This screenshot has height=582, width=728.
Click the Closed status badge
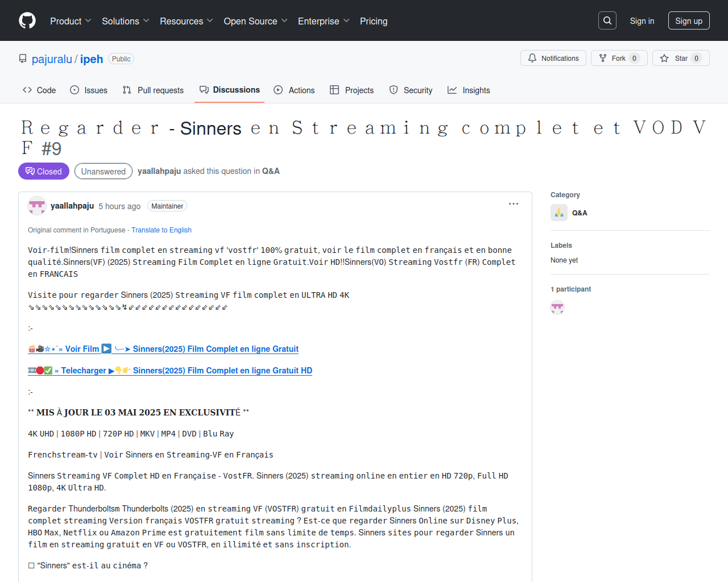(44, 171)
